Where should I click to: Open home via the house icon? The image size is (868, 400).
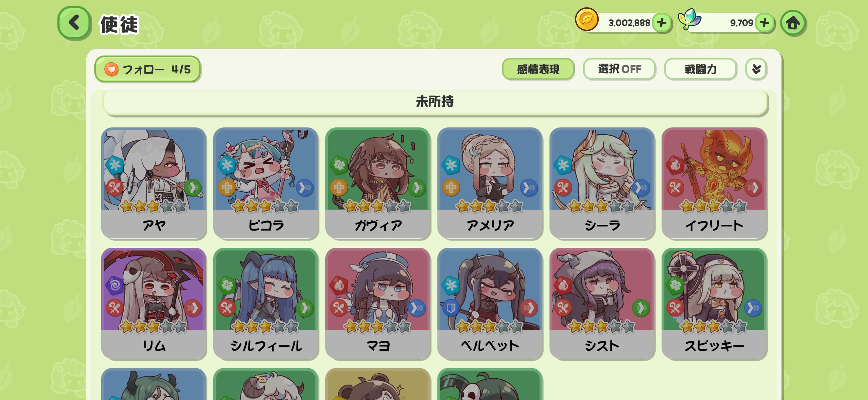793,23
